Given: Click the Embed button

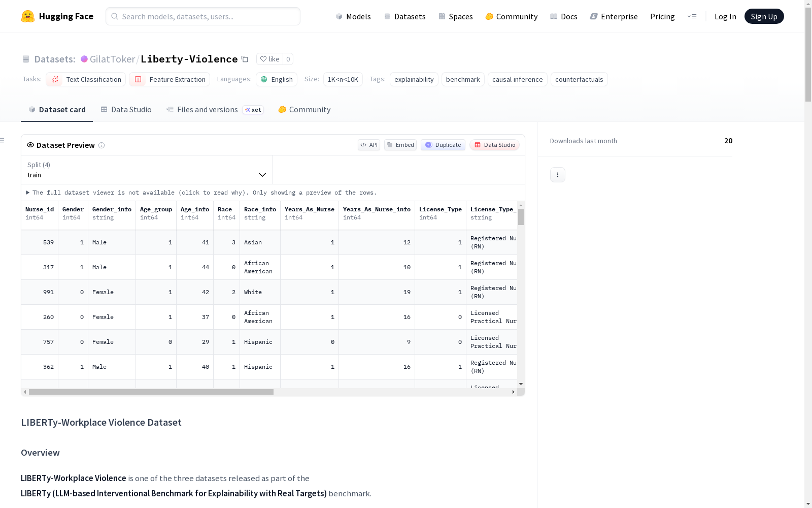Looking at the screenshot, I should pyautogui.click(x=400, y=145).
